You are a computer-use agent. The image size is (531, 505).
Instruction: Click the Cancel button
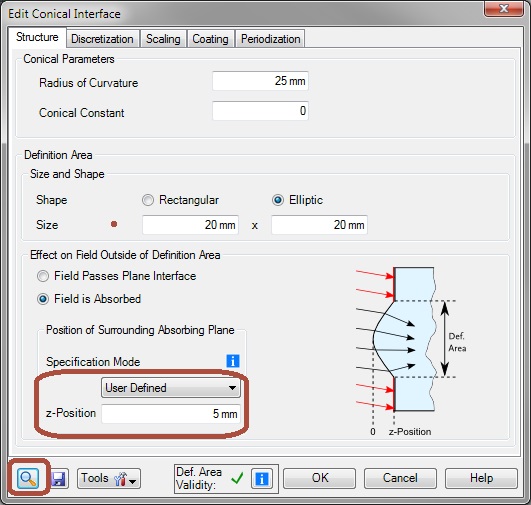[x=400, y=478]
